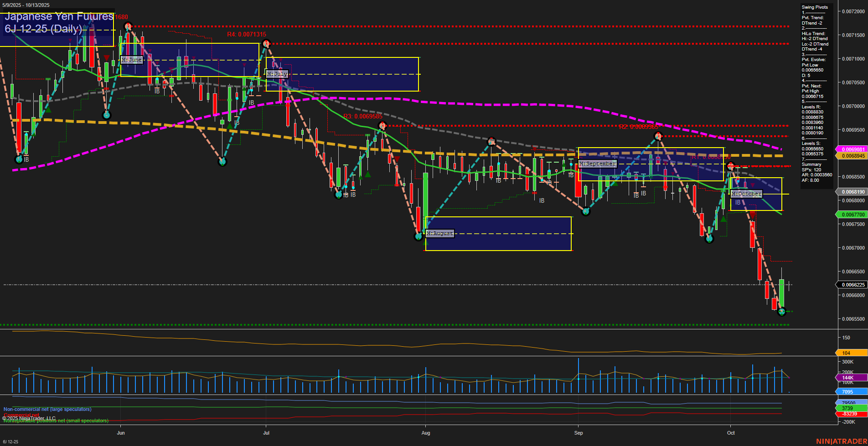
Task: Select the M:August monthly range label
Action: (439, 233)
